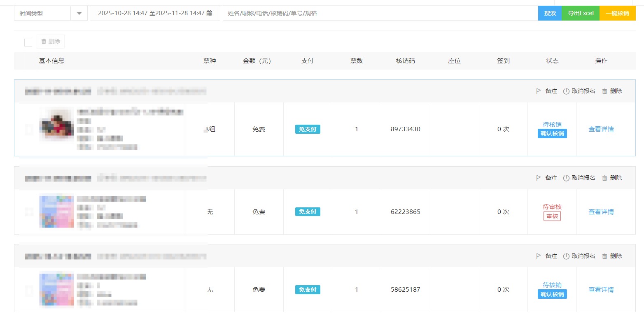Click the flag 备注 icon in third record
This screenshot has width=644, height=316.
[x=538, y=256]
